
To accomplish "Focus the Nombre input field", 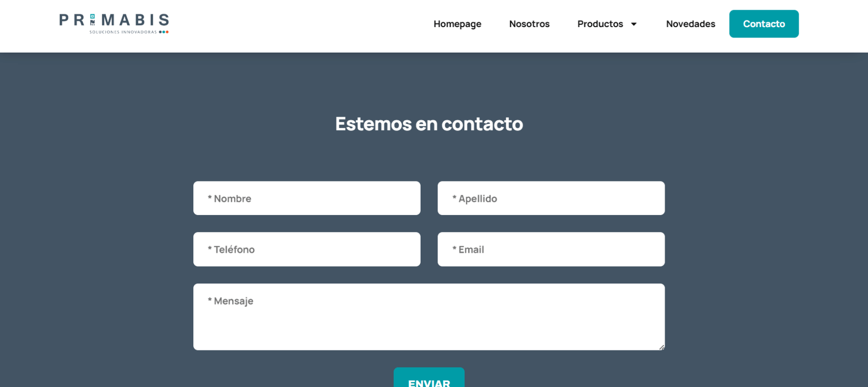I will click(x=307, y=198).
